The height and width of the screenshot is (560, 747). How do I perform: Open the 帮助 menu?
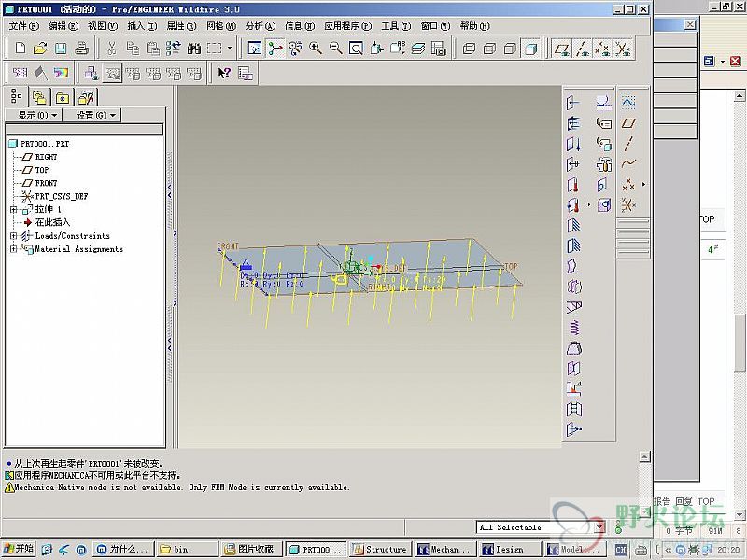click(474, 26)
